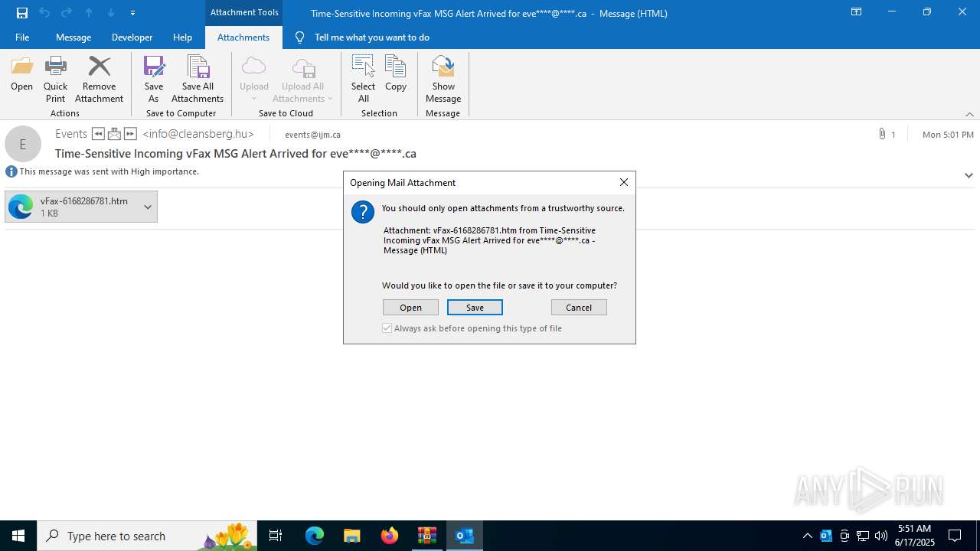This screenshot has width=980, height=551.
Task: Open File Explorer from the taskbar
Action: point(352,536)
